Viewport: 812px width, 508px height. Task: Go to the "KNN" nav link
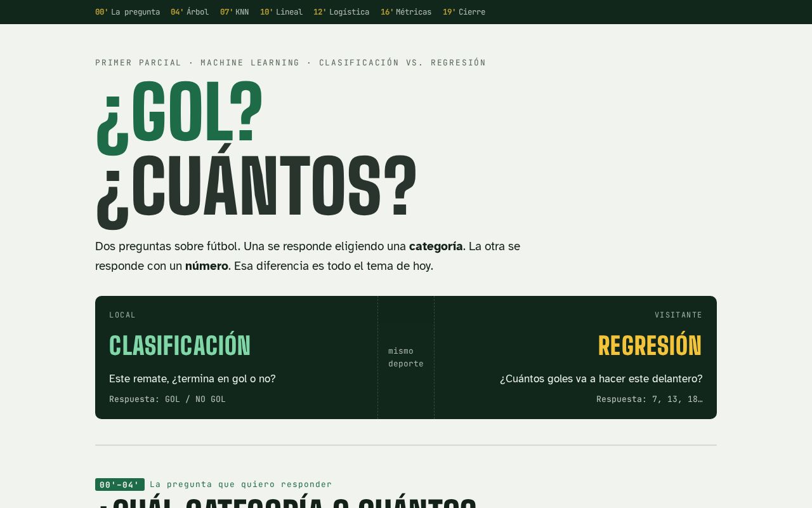click(234, 12)
